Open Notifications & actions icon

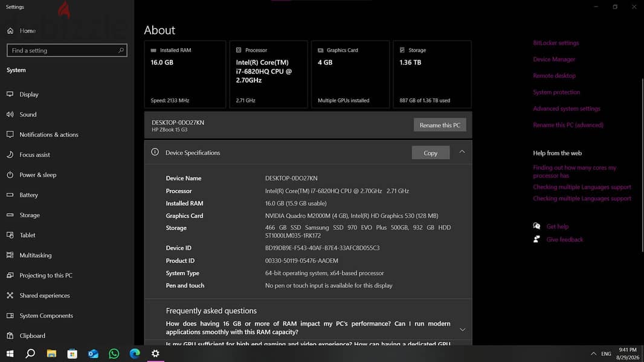[x=10, y=135]
